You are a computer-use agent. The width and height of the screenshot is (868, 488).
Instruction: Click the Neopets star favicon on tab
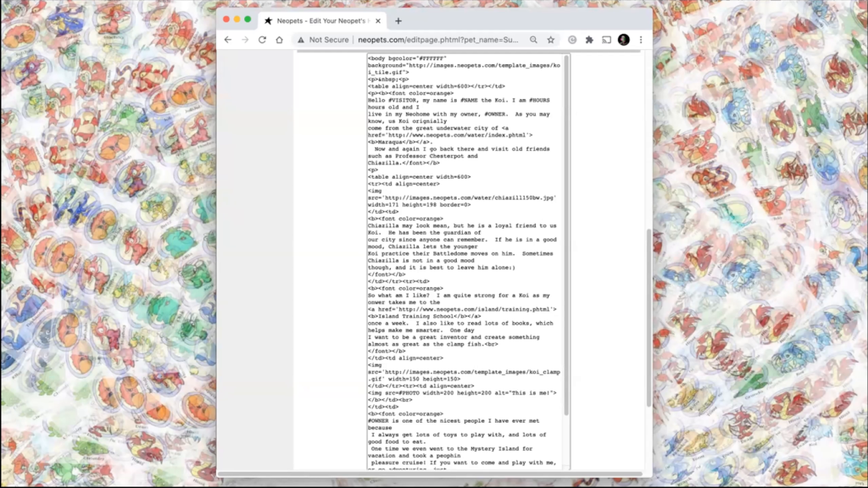coord(269,21)
